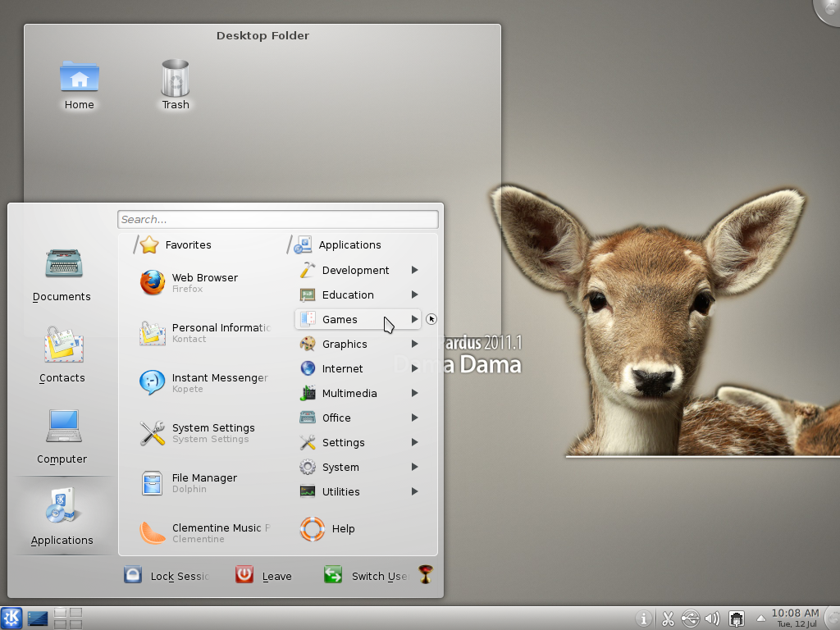Expand the system tray hidden icons arrow
The height and width of the screenshot is (630, 840).
click(761, 618)
